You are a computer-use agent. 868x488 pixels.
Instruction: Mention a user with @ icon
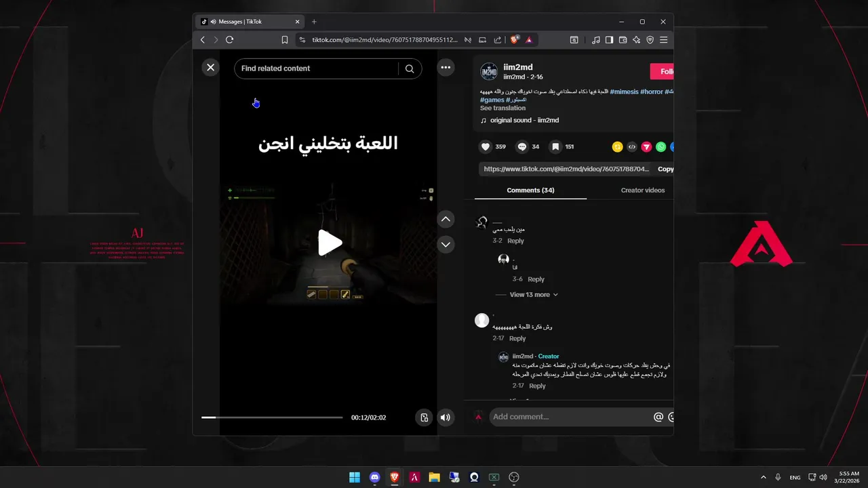click(x=658, y=417)
